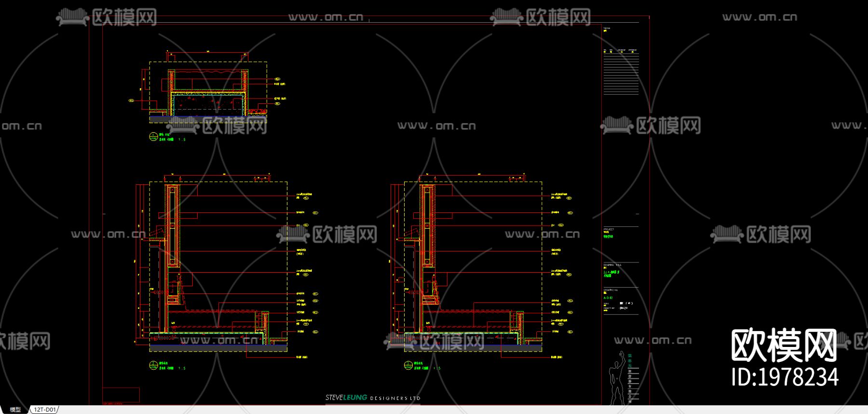Click the 1 : 5 scale text under the top drawing
This screenshot has height=414, width=868.
[x=182, y=139]
